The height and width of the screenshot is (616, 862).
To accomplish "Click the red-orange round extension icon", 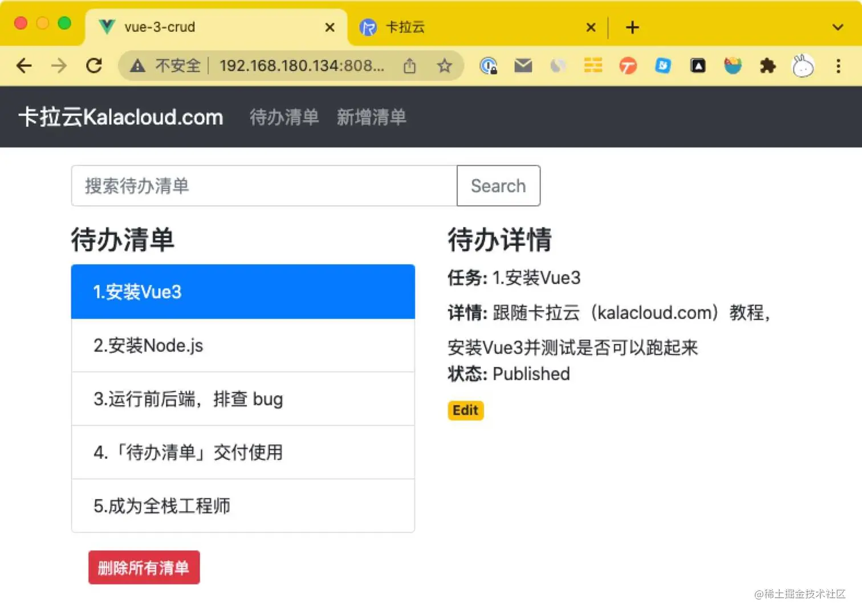I will coord(628,66).
